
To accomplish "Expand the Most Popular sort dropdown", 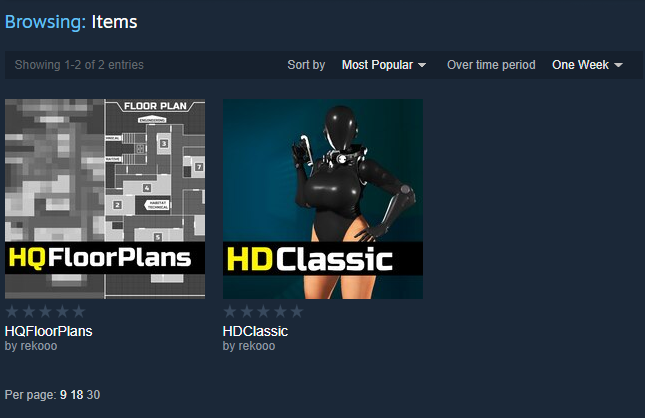I will pyautogui.click(x=384, y=65).
